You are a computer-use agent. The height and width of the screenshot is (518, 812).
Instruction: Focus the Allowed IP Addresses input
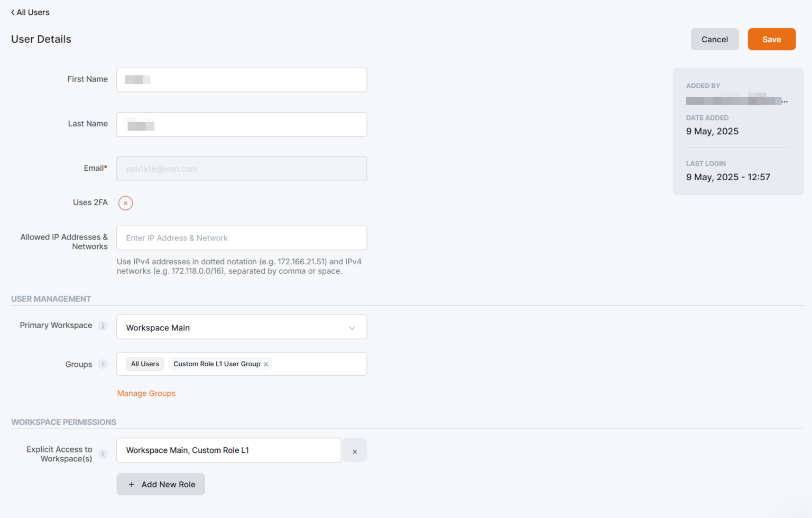click(242, 238)
